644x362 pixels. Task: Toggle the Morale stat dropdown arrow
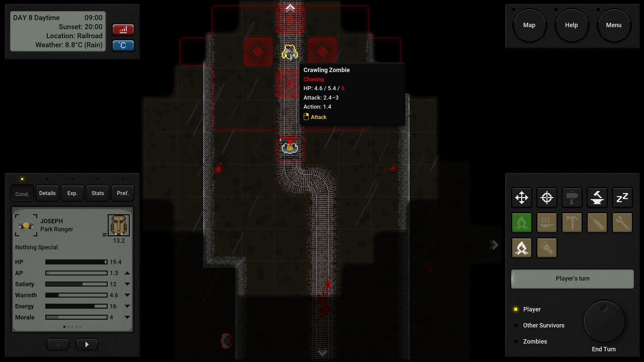(x=127, y=317)
